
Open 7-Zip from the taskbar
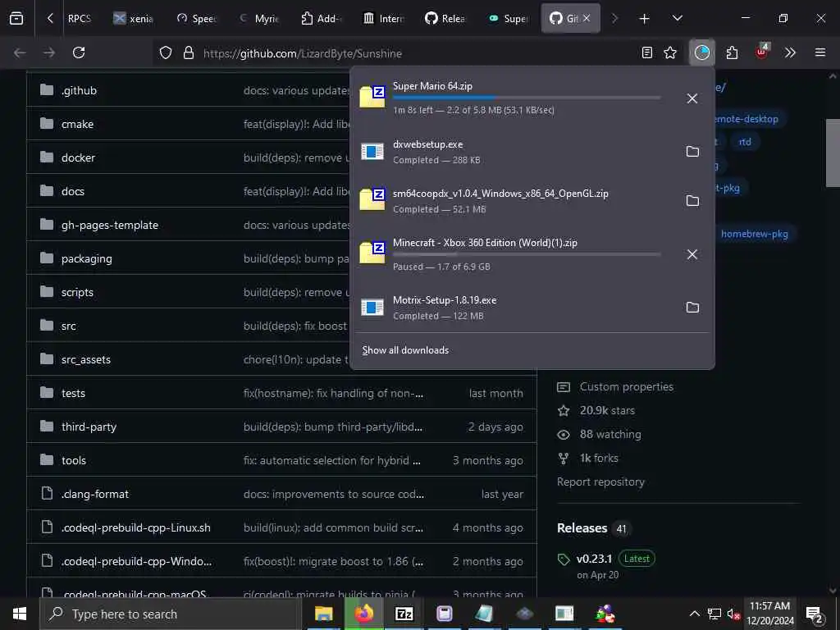click(404, 614)
